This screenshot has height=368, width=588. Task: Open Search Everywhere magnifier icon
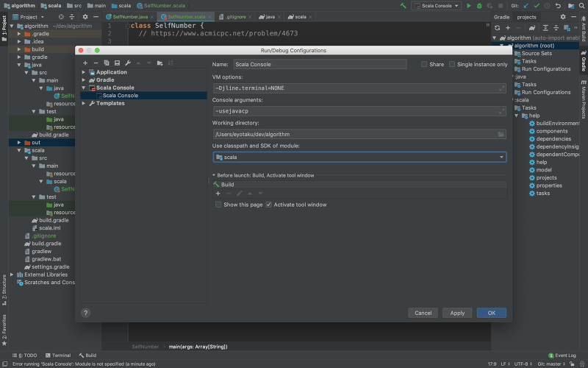pos(581,6)
